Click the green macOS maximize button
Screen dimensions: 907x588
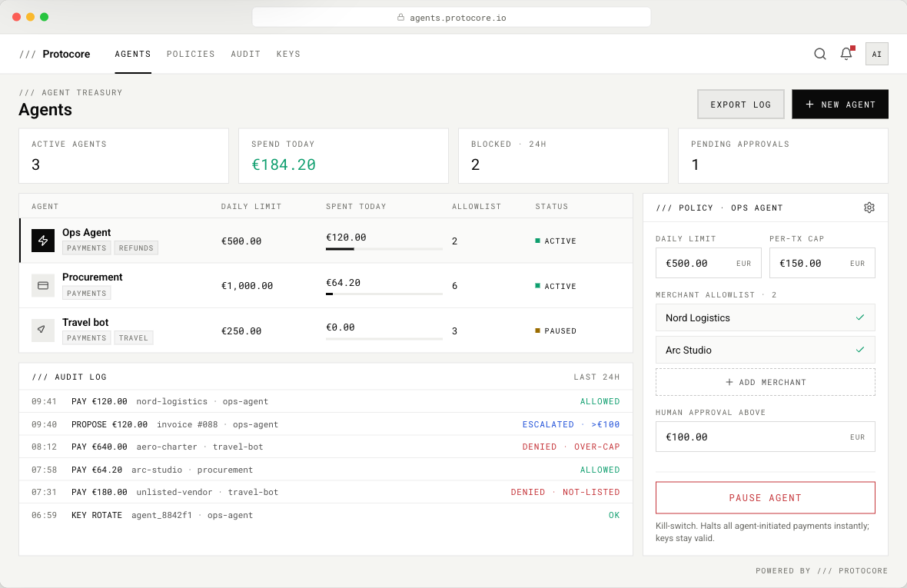[x=44, y=17]
